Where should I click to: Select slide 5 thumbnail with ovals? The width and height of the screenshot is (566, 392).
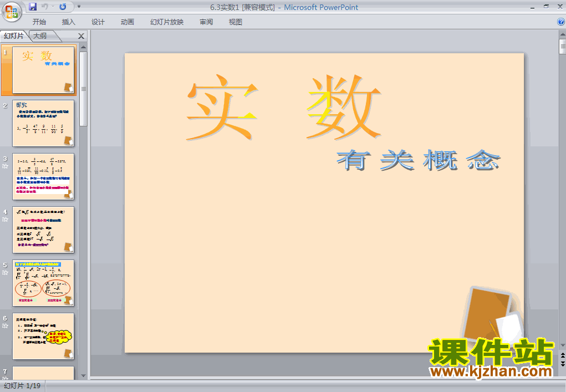[43, 283]
